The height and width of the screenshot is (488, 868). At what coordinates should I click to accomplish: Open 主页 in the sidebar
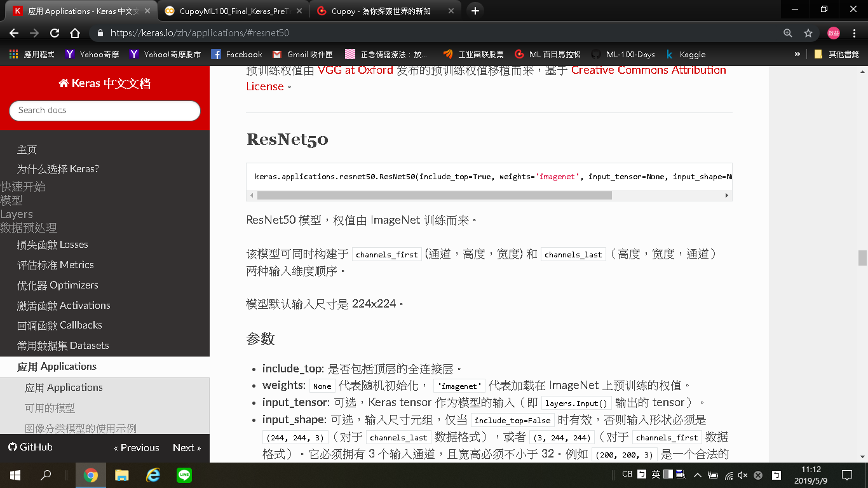27,149
